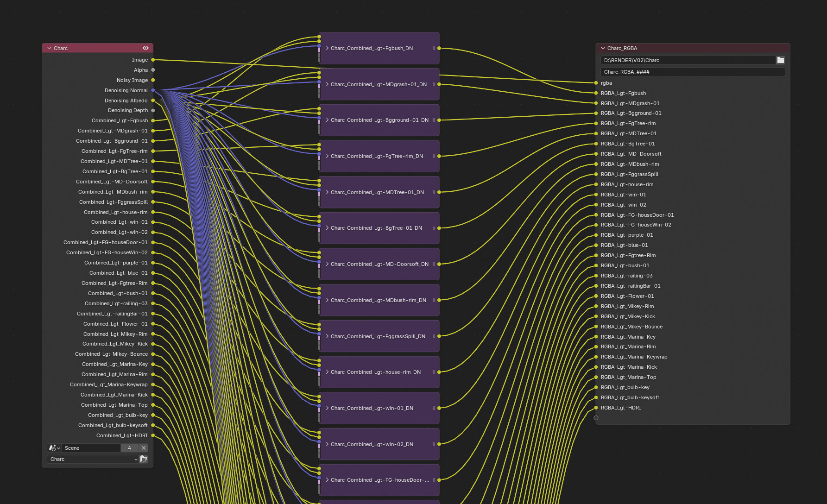The height and width of the screenshot is (504, 827).
Task: Expand the Charc_Combined_Lgt-win-01_DN node
Action: pos(327,408)
